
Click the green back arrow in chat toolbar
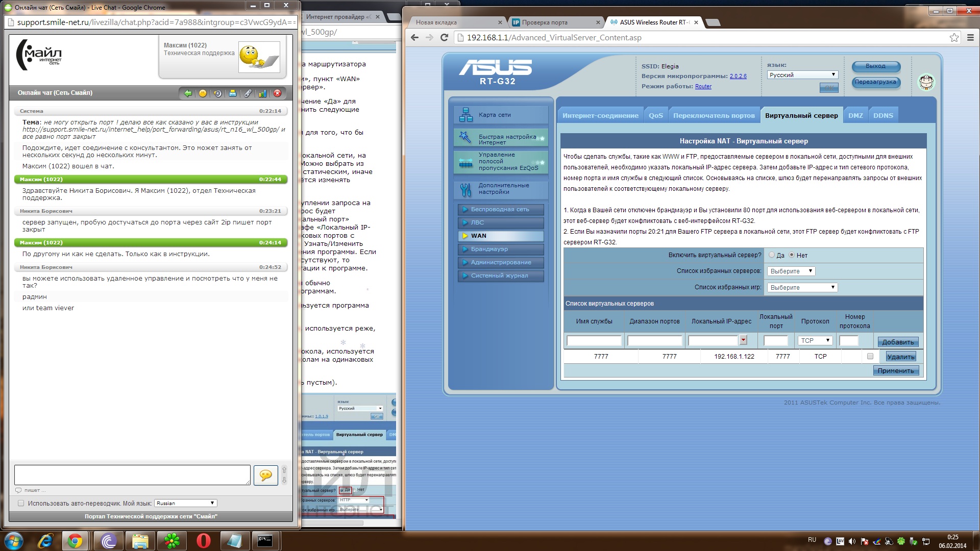[188, 93]
